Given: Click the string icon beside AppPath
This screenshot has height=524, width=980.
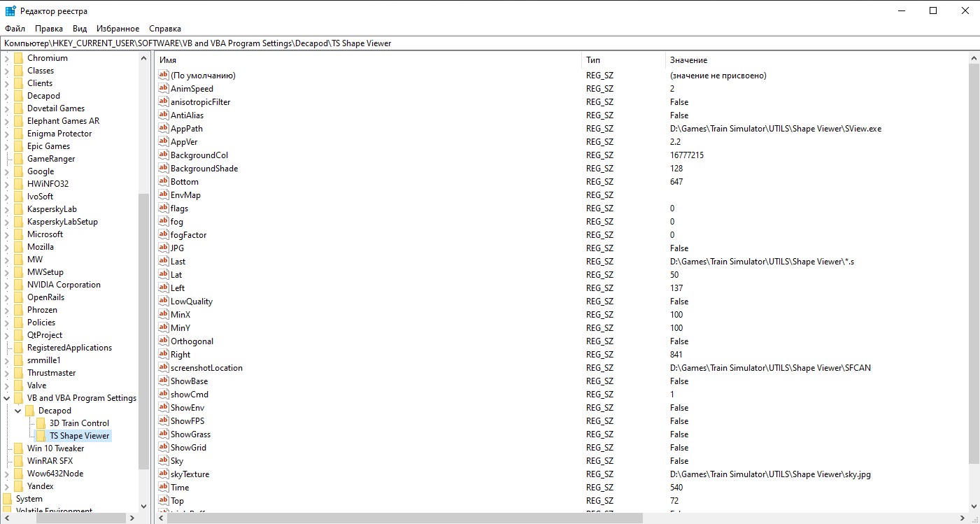Looking at the screenshot, I should [x=164, y=129].
